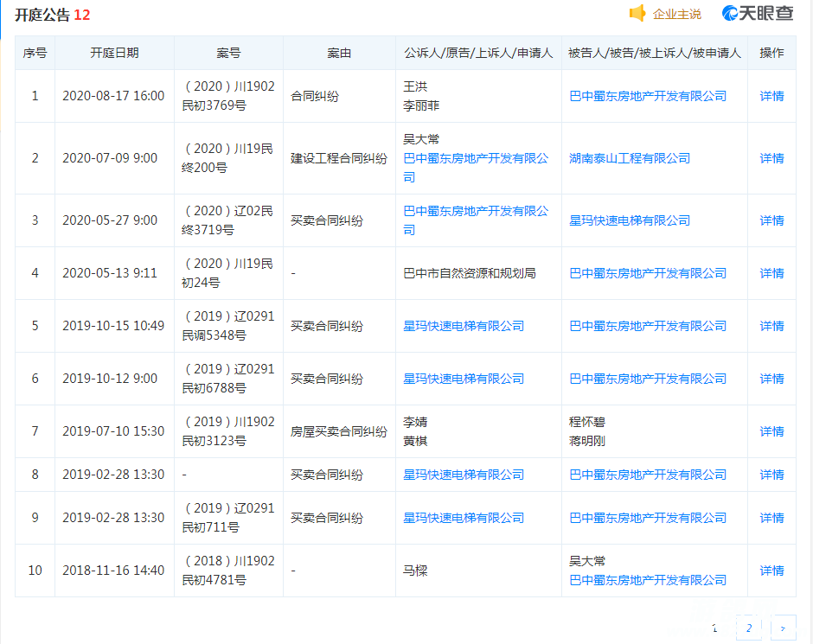Click plaintiff name 王洪
Viewport: 813px width, 644px height.
(415, 86)
